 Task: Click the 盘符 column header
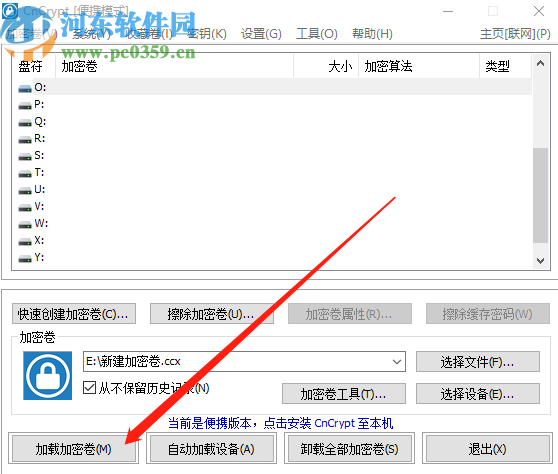[x=34, y=66]
